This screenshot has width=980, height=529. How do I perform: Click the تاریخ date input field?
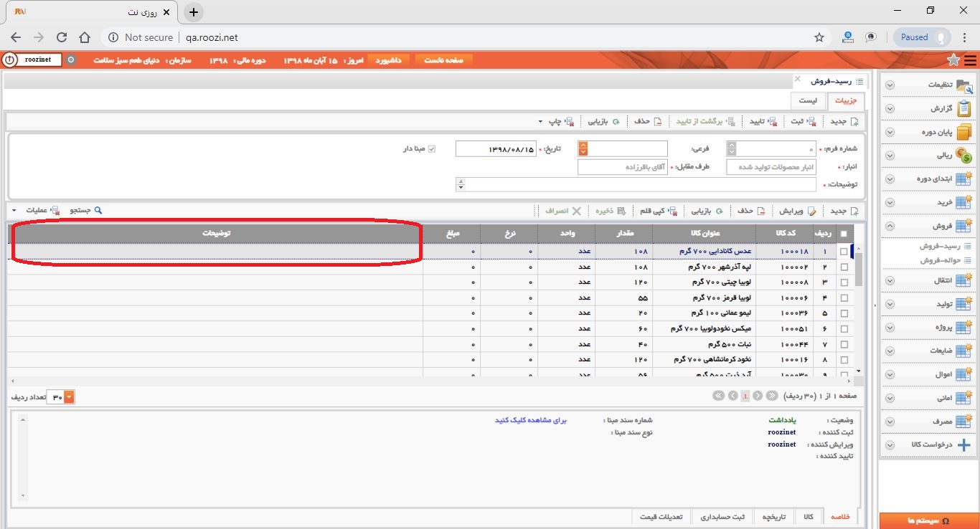tap(496, 149)
